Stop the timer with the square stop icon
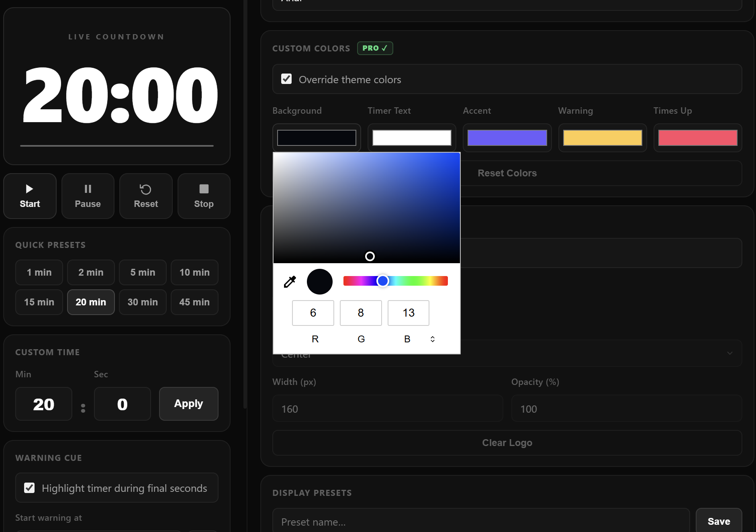Viewport: 756px width, 532px height. click(203, 196)
